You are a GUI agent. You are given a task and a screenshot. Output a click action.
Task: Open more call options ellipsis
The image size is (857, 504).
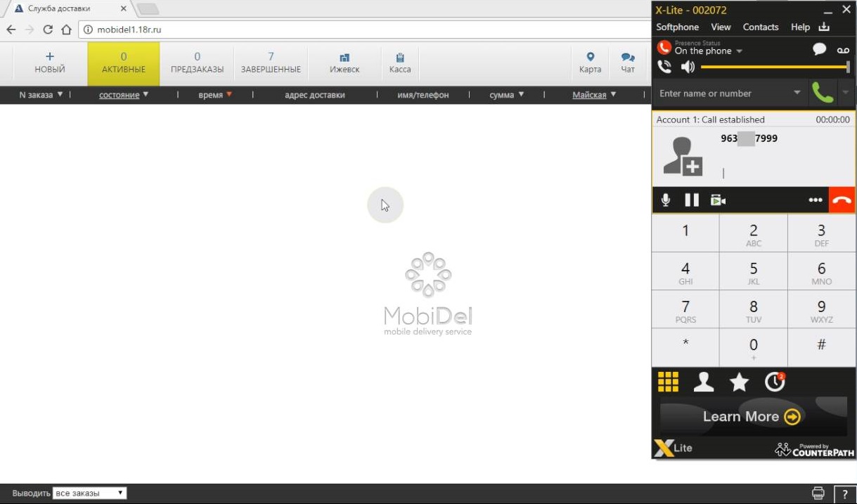coord(816,200)
